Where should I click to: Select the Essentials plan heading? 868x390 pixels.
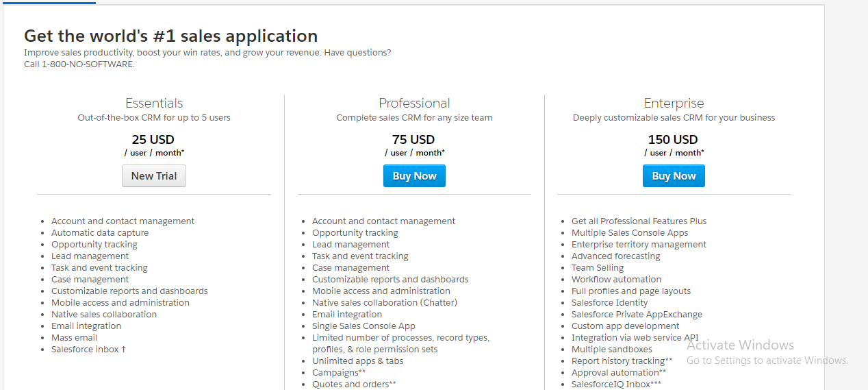point(154,103)
